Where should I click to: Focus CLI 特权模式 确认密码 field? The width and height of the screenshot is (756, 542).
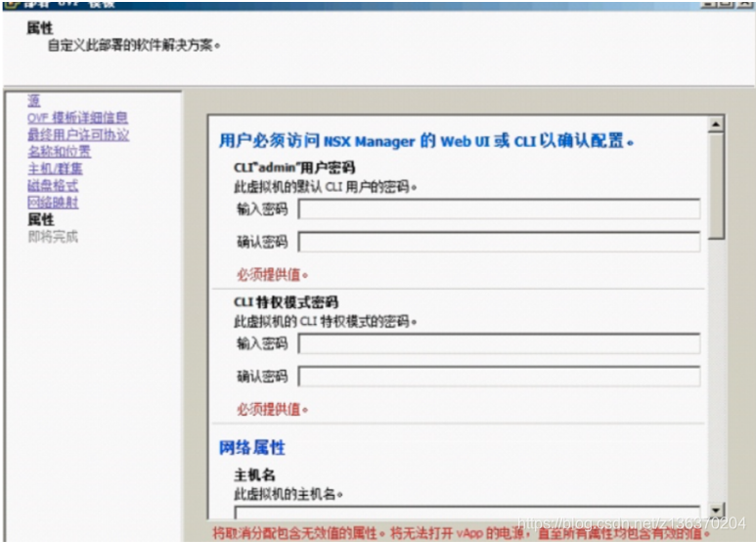[499, 376]
